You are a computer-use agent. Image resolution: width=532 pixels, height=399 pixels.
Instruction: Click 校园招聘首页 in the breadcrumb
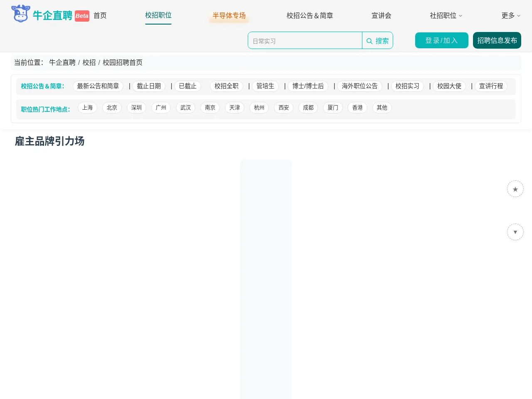pos(123,62)
